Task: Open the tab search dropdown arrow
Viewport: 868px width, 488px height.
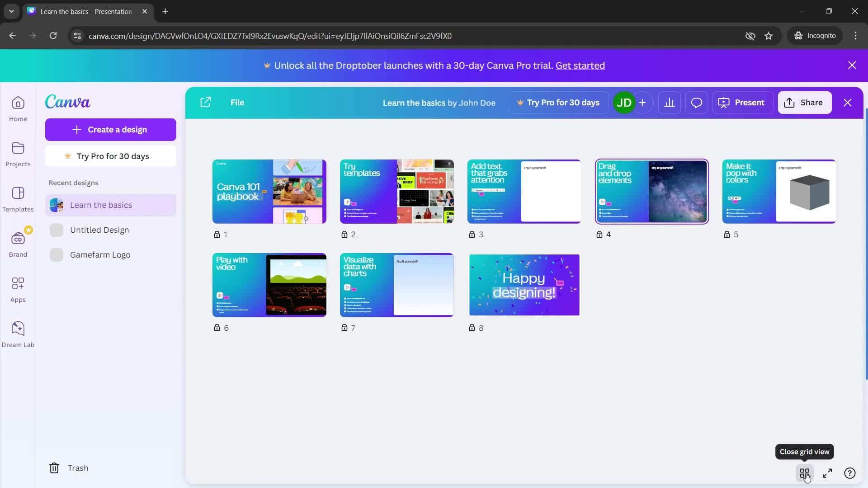Action: point(11,11)
